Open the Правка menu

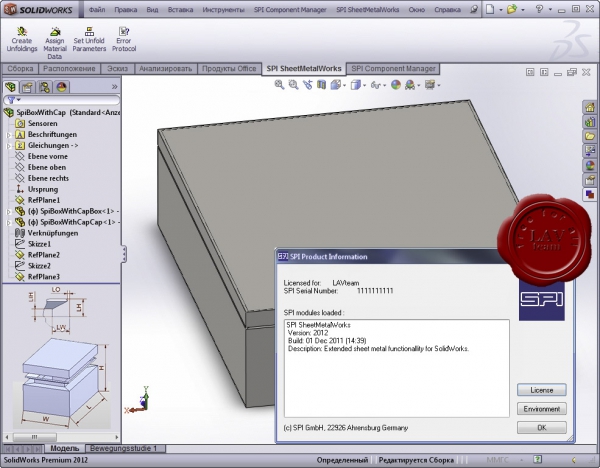(126, 10)
